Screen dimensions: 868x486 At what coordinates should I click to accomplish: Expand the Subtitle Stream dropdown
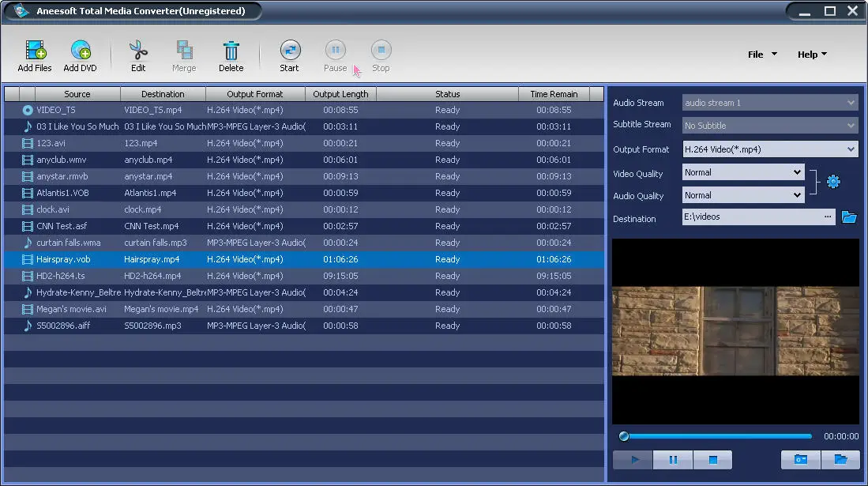pyautogui.click(x=851, y=125)
